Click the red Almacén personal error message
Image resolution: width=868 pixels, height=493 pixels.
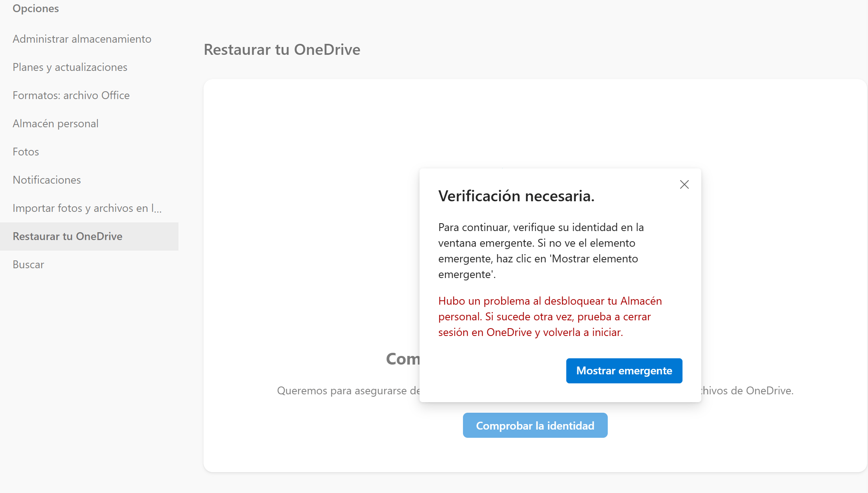[x=549, y=316]
